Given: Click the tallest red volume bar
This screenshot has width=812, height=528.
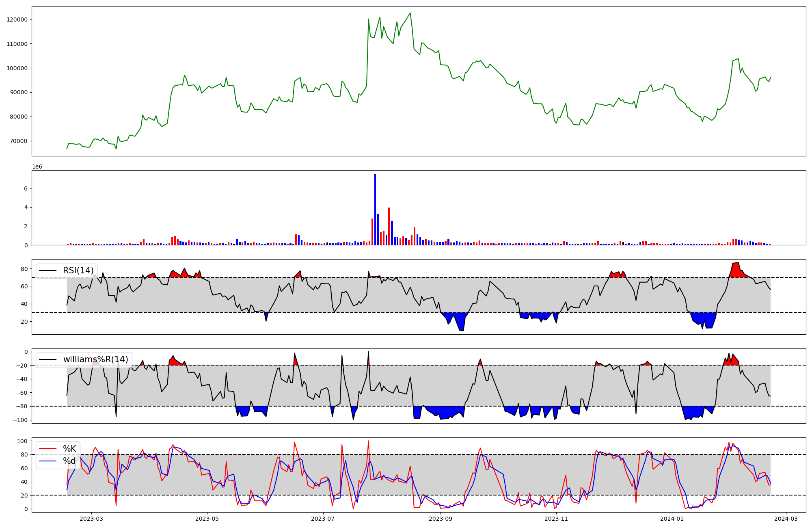Looking at the screenshot, I should (389, 227).
